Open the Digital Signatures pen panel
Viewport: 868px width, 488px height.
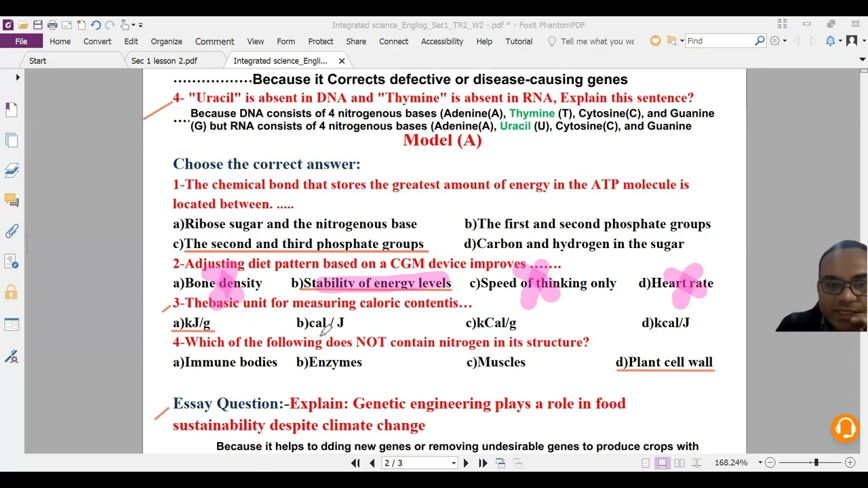[x=12, y=355]
